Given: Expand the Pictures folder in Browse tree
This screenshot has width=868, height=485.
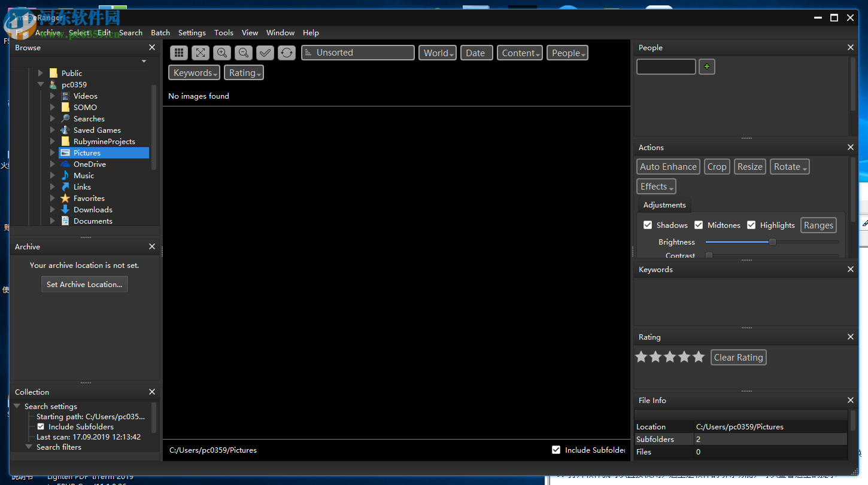Looking at the screenshot, I should point(53,152).
